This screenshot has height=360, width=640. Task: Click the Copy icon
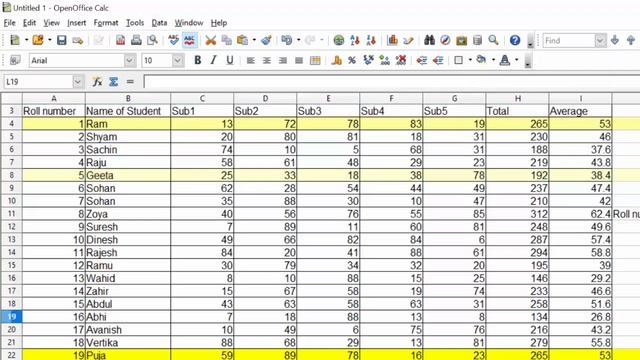coord(227,40)
